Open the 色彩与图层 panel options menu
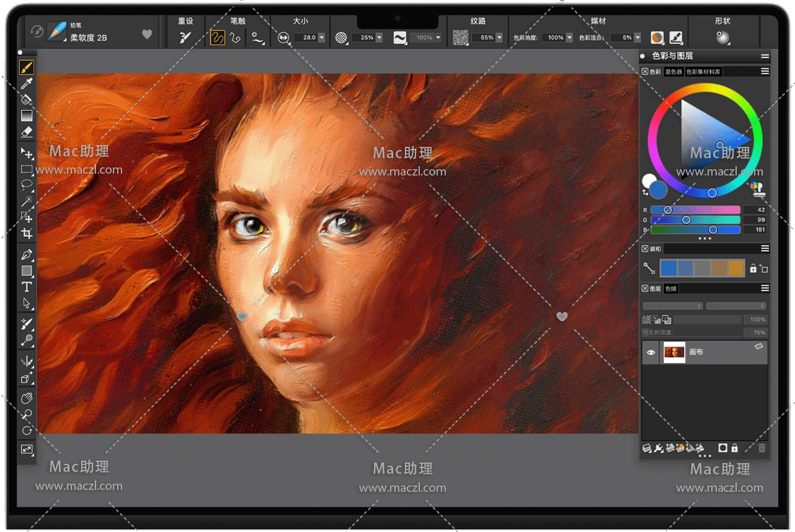This screenshot has height=532, width=795. tap(765, 56)
